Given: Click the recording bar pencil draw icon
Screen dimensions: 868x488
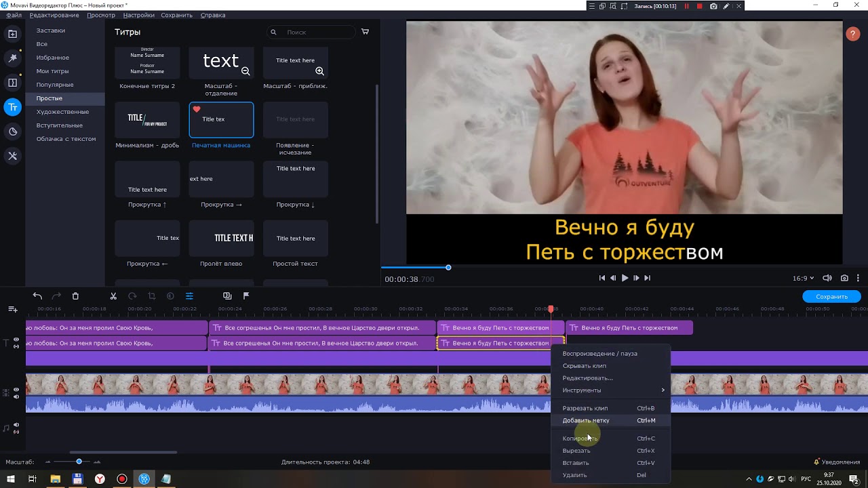Looking at the screenshot, I should click(726, 6).
